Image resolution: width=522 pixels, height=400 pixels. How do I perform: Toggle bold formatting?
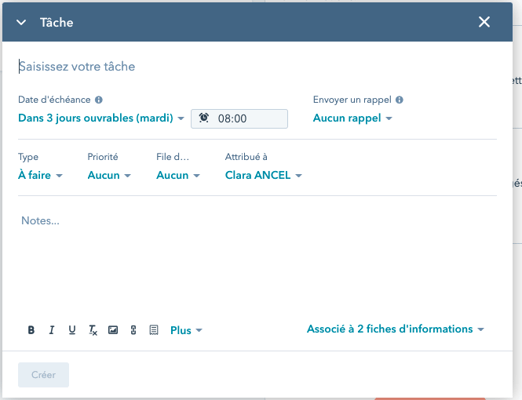pyautogui.click(x=31, y=330)
